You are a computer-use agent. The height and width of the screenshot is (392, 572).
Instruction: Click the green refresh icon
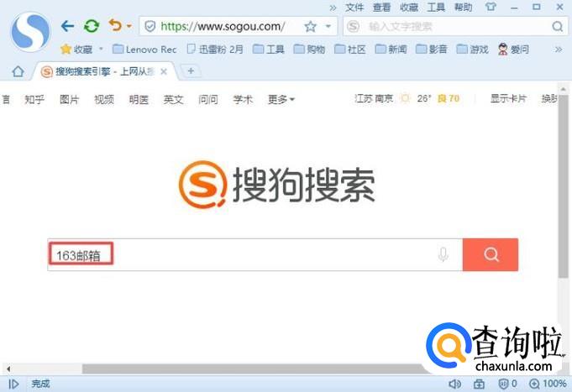click(x=92, y=26)
